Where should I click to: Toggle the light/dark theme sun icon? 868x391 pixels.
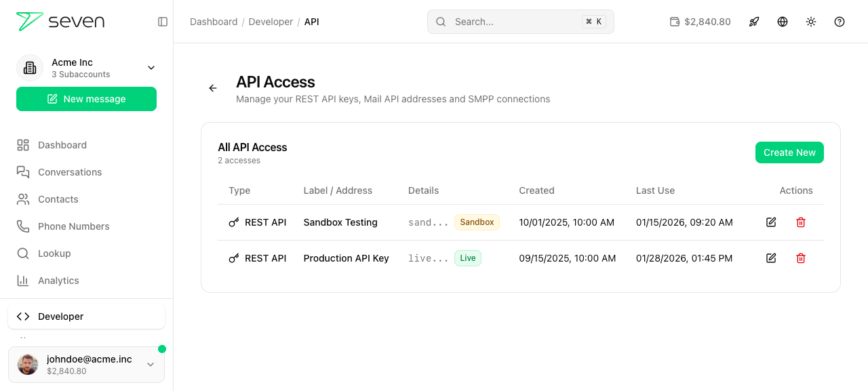811,22
